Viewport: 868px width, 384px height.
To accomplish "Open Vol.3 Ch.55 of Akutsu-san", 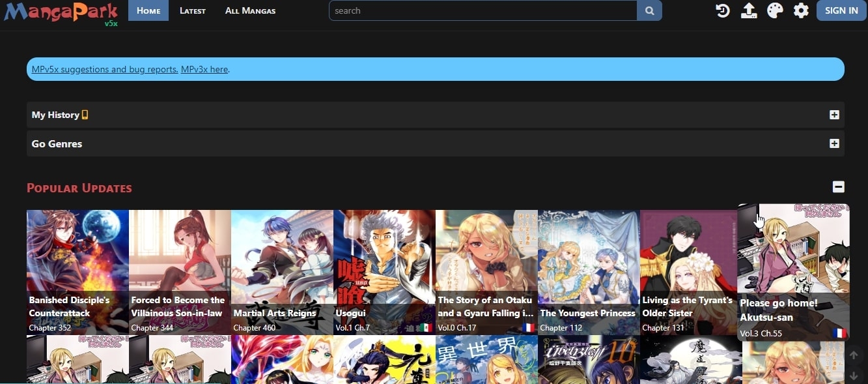I will 761,333.
